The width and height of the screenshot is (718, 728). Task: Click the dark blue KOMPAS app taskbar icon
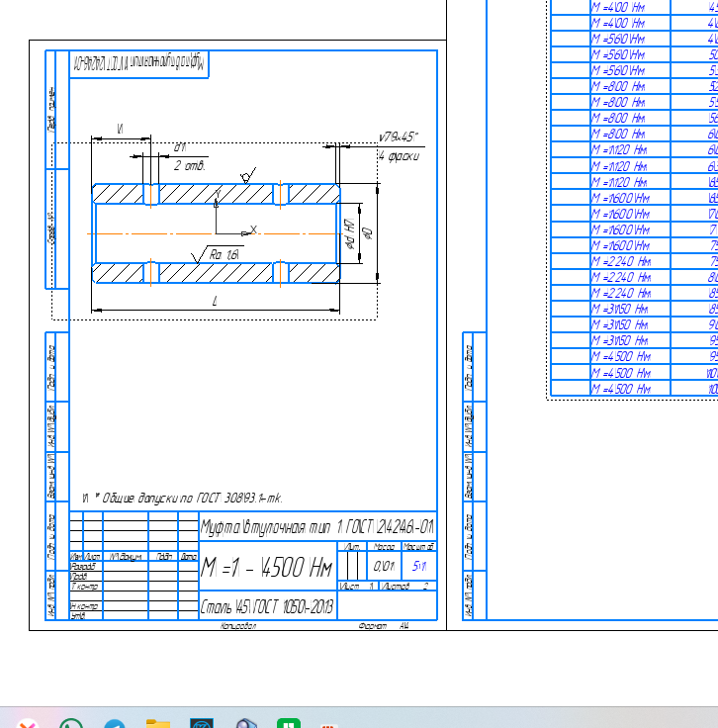(203, 724)
